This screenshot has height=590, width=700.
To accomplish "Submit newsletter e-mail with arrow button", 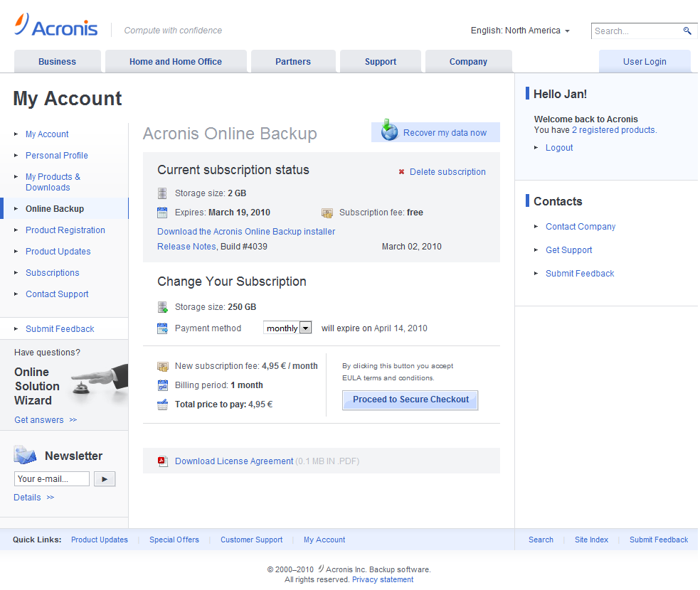I will point(105,479).
